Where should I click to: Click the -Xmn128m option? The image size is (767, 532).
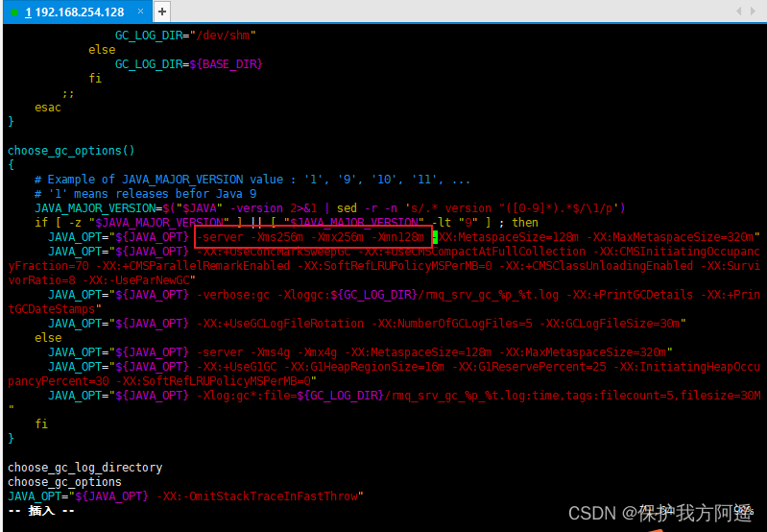398,237
